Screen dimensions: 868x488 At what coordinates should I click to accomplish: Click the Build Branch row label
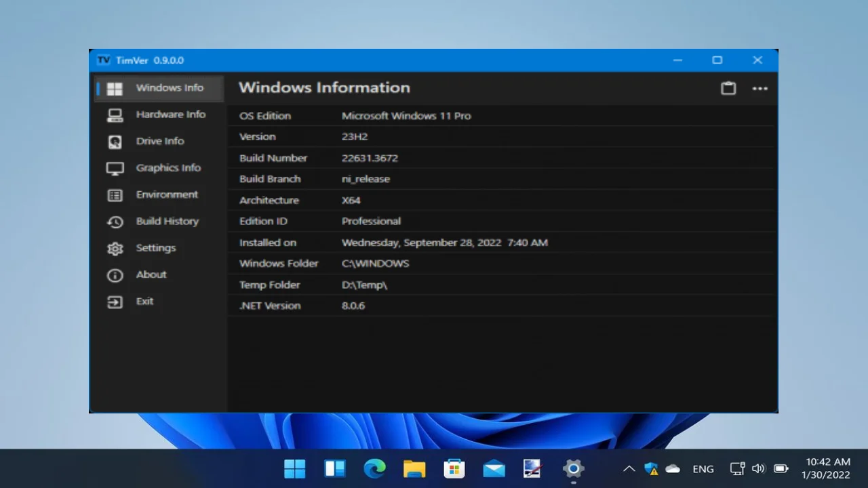pos(270,179)
